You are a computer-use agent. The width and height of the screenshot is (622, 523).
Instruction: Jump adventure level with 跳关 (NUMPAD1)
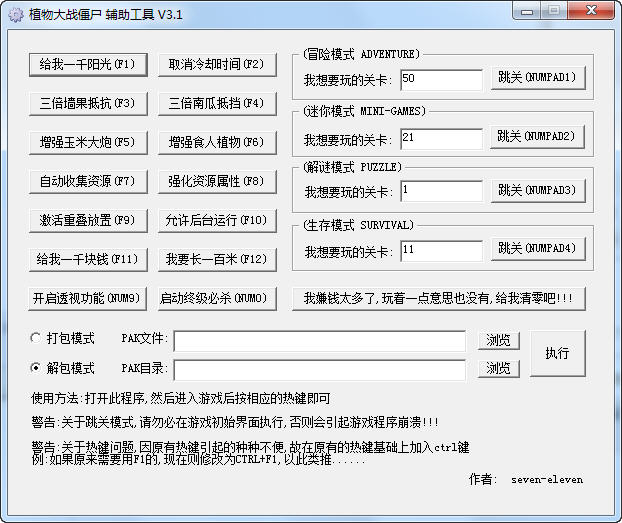538,77
